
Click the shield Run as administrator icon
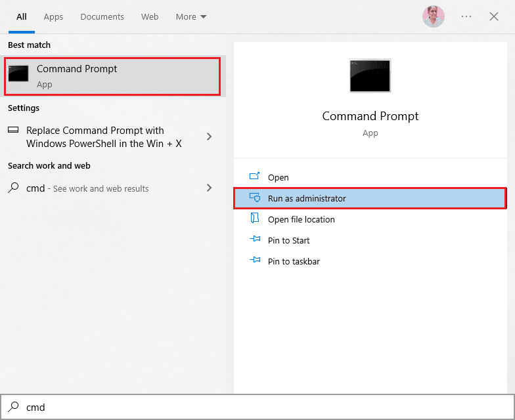click(x=255, y=198)
